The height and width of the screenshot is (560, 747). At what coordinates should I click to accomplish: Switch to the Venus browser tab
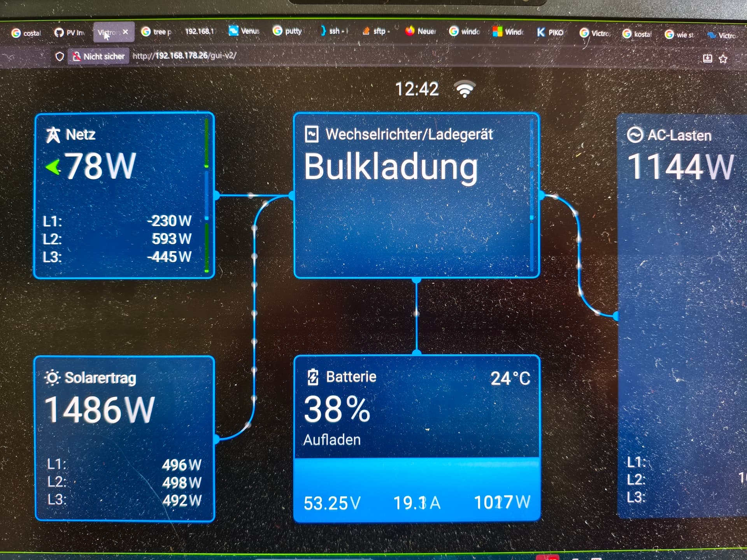[x=244, y=31]
